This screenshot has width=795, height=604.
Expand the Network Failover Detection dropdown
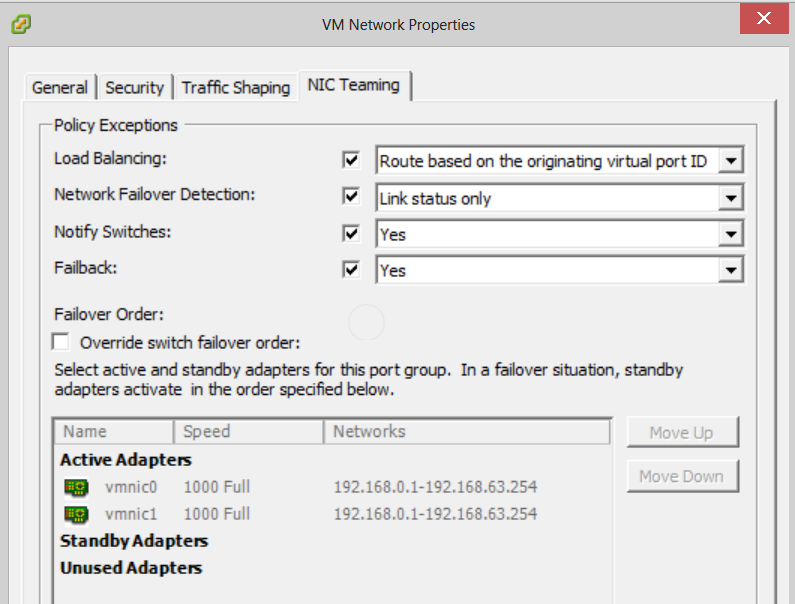click(732, 198)
